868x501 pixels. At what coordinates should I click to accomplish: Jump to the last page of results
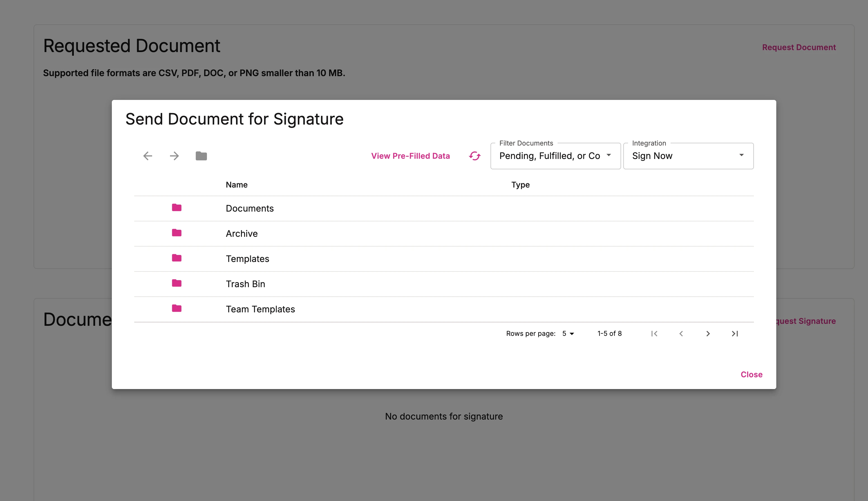point(735,333)
